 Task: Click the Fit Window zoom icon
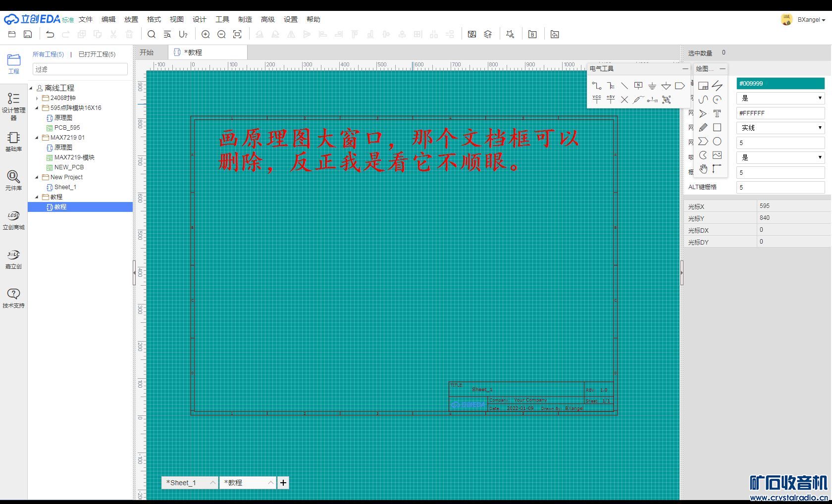[237, 34]
